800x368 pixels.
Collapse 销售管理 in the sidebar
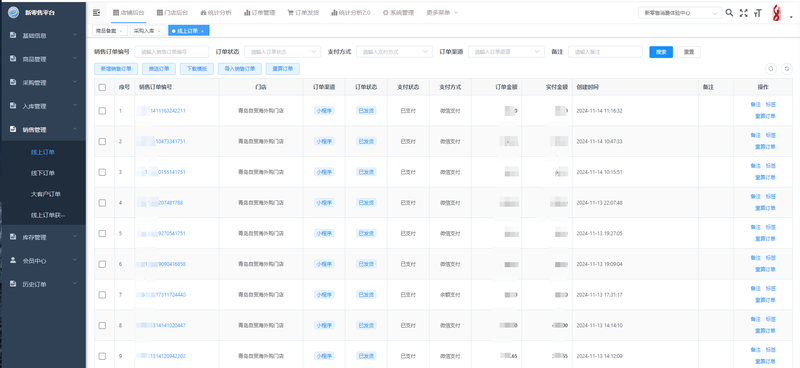(x=43, y=130)
